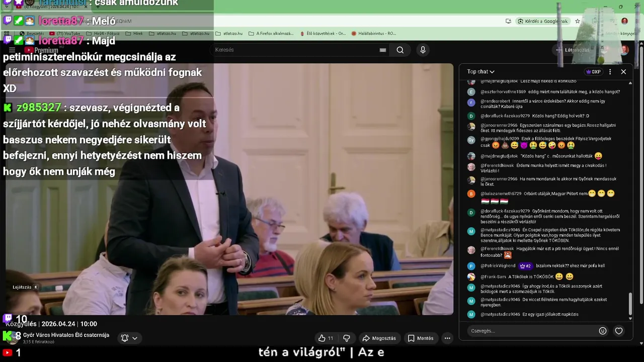Click the avatar of @Frank-Sam
The height and width of the screenshot is (362, 644).
pos(471,277)
